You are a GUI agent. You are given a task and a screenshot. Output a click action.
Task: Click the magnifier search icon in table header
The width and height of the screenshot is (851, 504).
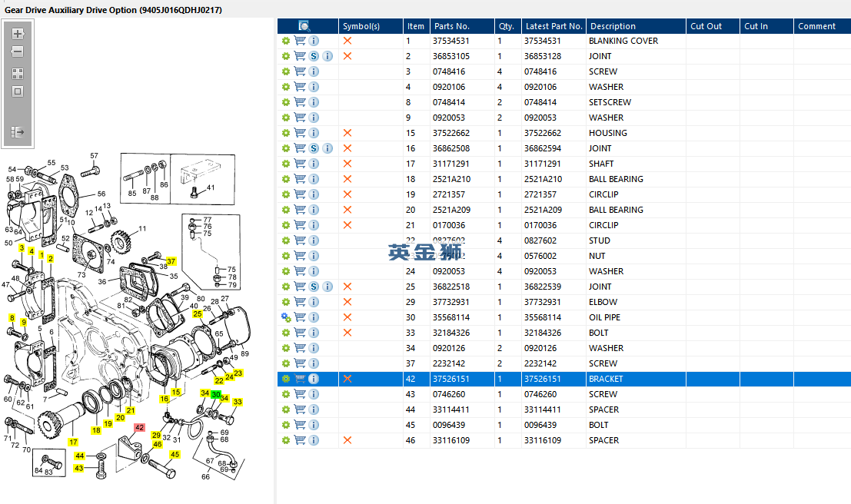coord(304,26)
